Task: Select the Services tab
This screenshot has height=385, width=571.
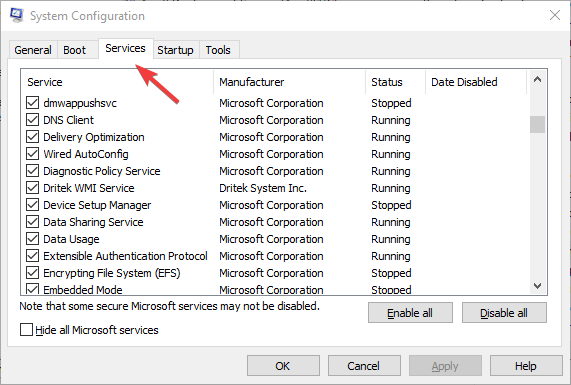Action: tap(125, 48)
